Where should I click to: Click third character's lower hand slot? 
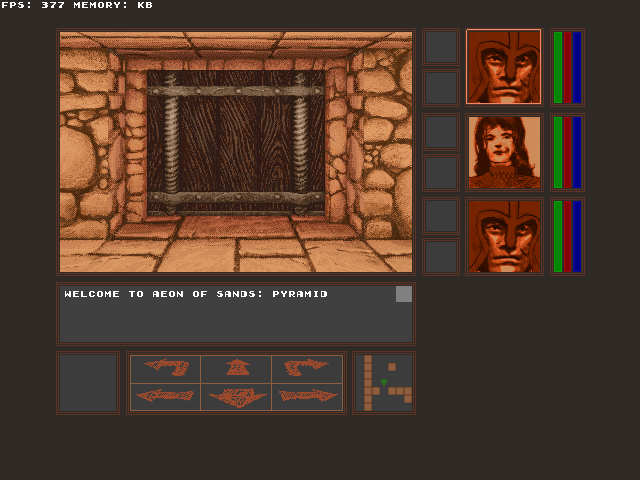pos(441,257)
